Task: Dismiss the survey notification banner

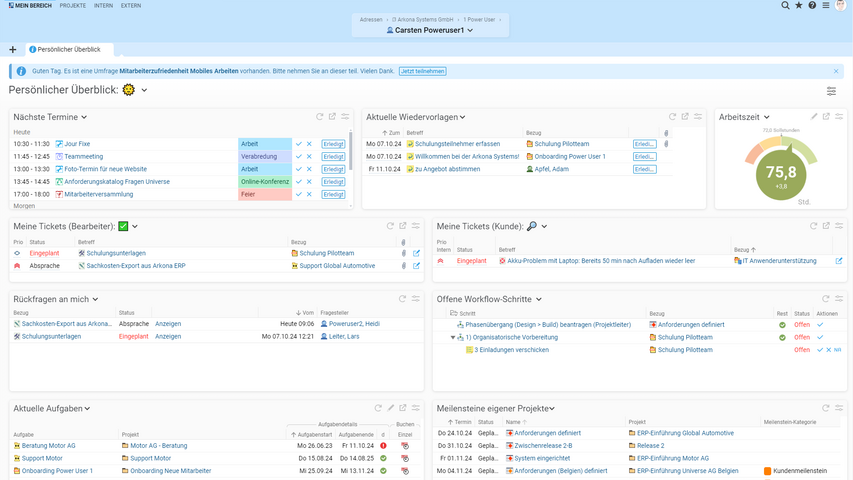Action: [836, 71]
